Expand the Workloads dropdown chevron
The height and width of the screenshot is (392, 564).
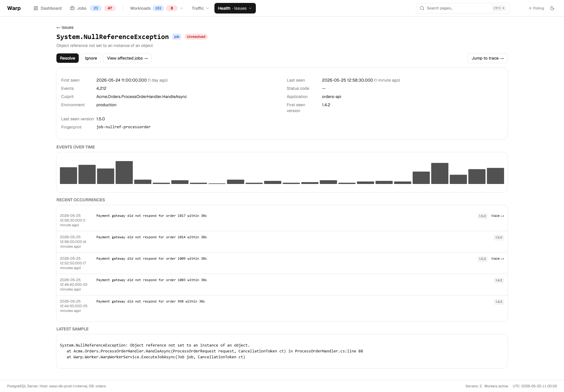(182, 8)
